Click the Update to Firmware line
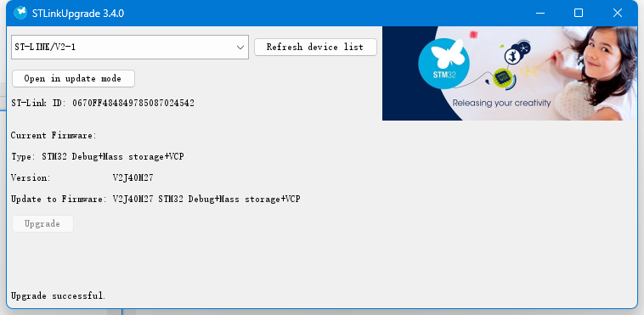Screen dimensions: 644x315 pyautogui.click(x=155, y=200)
